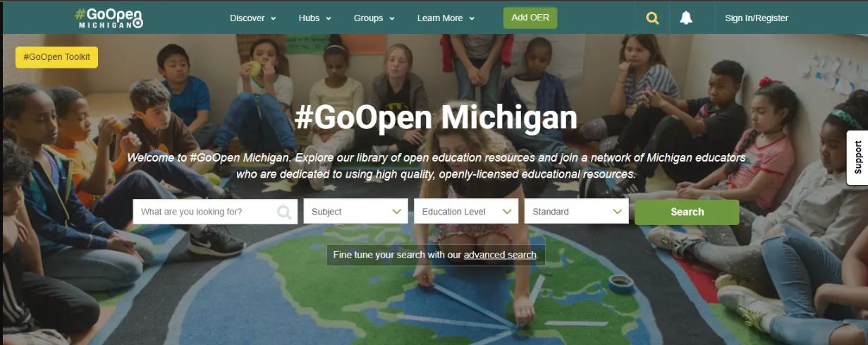Click the #GoOpen Michigan logo

click(x=109, y=18)
